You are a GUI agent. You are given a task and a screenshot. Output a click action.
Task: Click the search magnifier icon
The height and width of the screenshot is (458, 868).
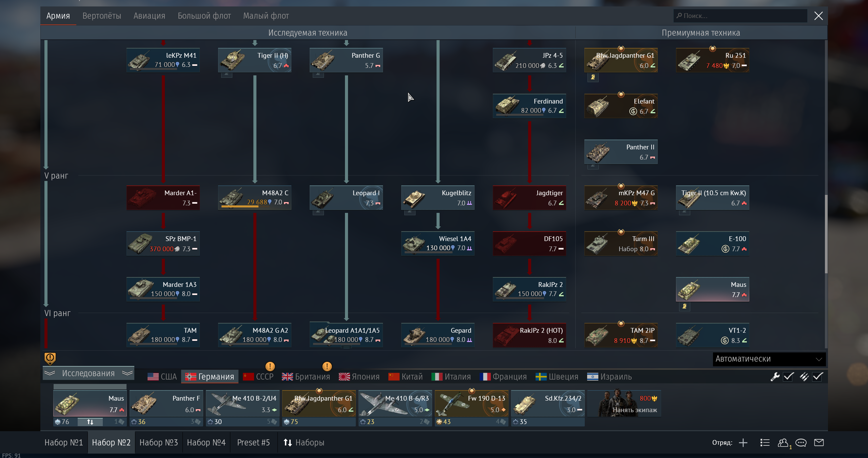(679, 16)
